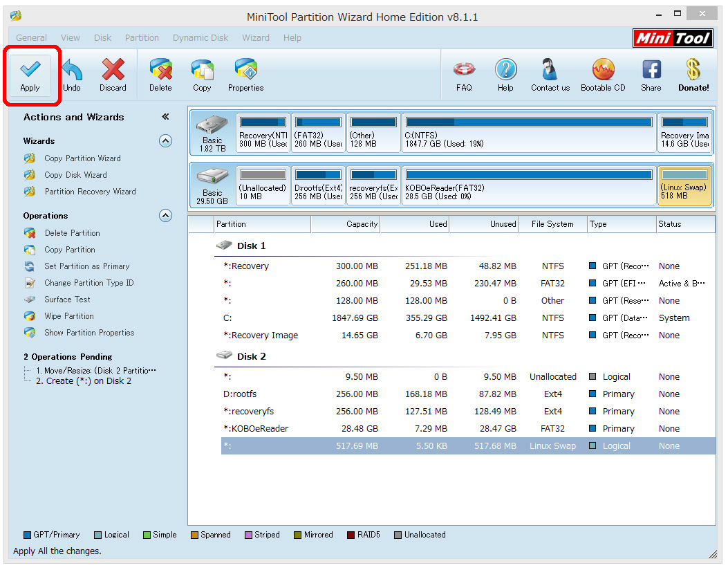Collapse the Wizards section

[166, 140]
